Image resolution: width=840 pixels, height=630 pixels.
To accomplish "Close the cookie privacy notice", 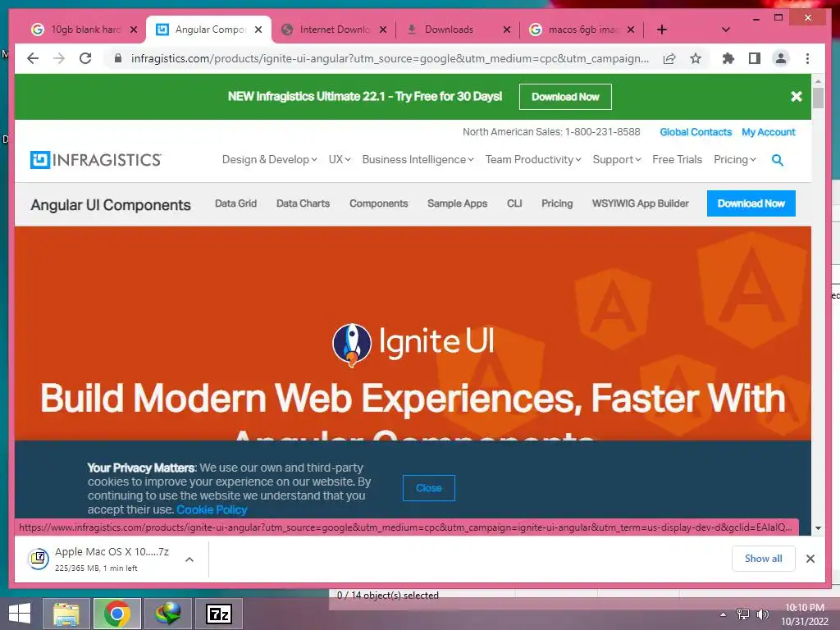I will pos(428,488).
